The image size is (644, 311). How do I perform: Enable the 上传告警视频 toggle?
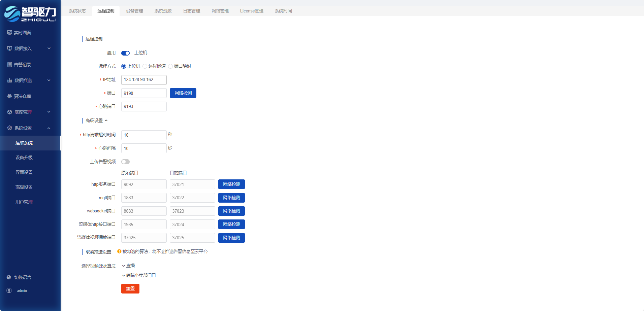pyautogui.click(x=125, y=162)
